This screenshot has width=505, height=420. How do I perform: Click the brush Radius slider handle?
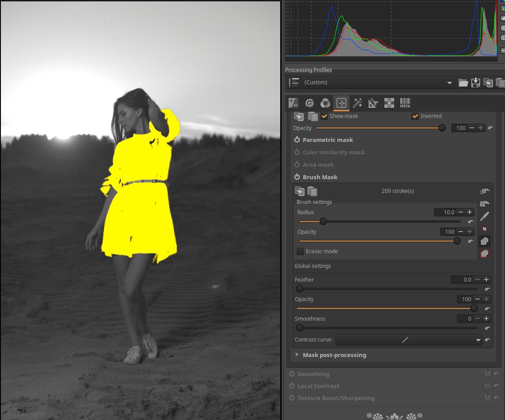(x=323, y=221)
